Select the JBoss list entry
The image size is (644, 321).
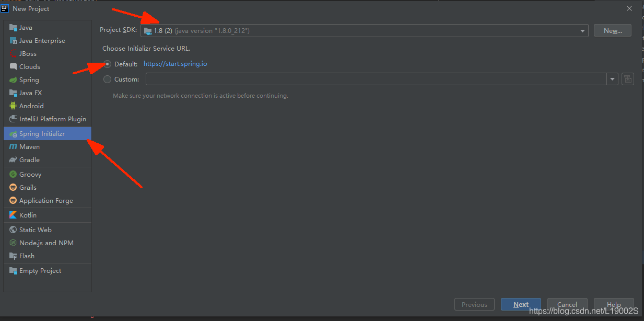pyautogui.click(x=48, y=54)
